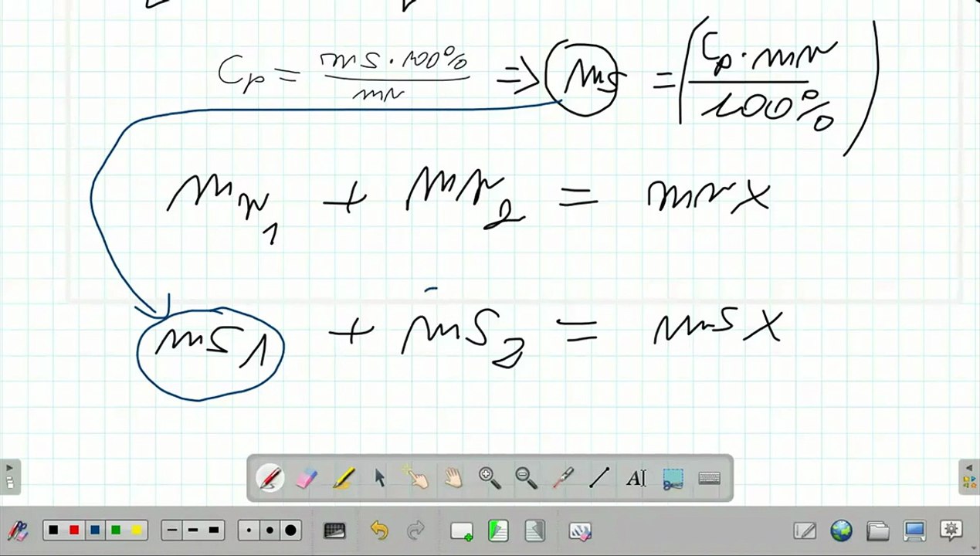The image size is (980, 556).
Task: Select the pan hand tool
Action: point(453,479)
